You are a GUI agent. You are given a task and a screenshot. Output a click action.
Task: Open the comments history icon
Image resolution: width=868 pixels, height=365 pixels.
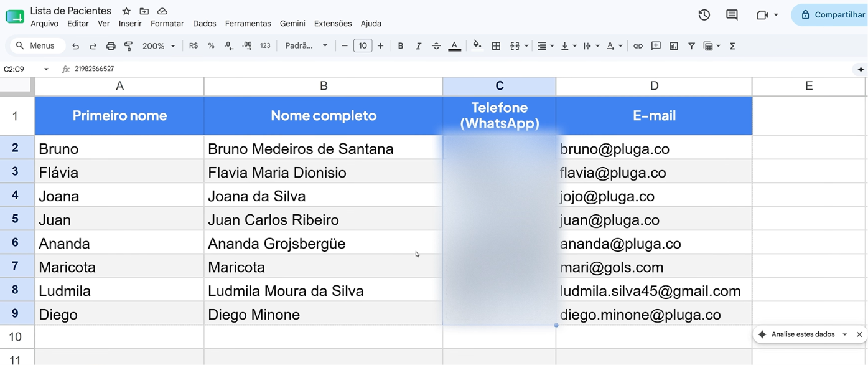(732, 15)
